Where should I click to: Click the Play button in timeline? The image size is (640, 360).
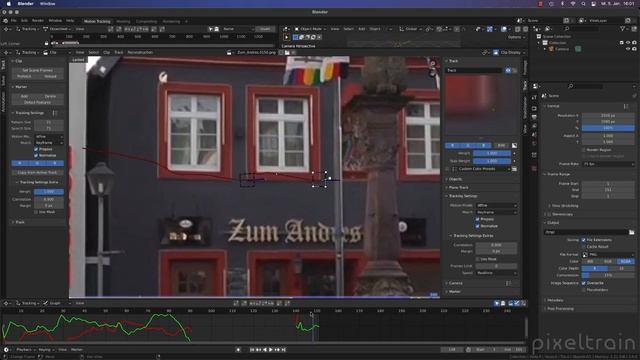(x=271, y=350)
